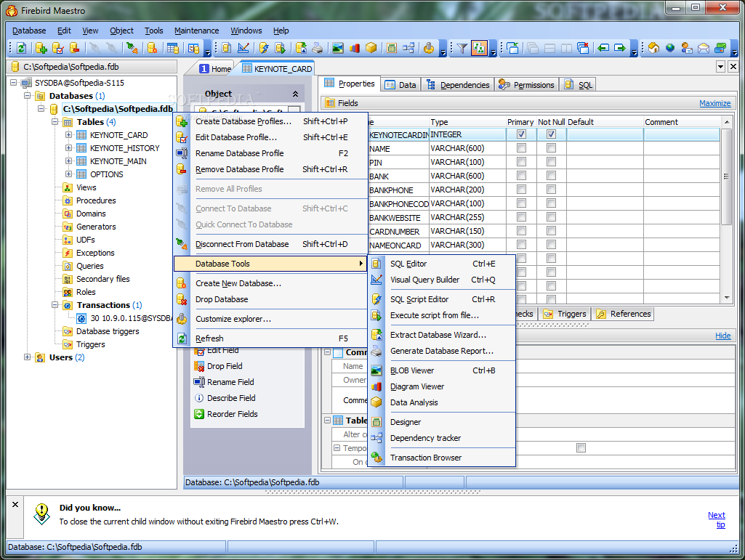Click the Data Analysis cube icon
Viewport: 745px width, 560px height.
pos(376,402)
